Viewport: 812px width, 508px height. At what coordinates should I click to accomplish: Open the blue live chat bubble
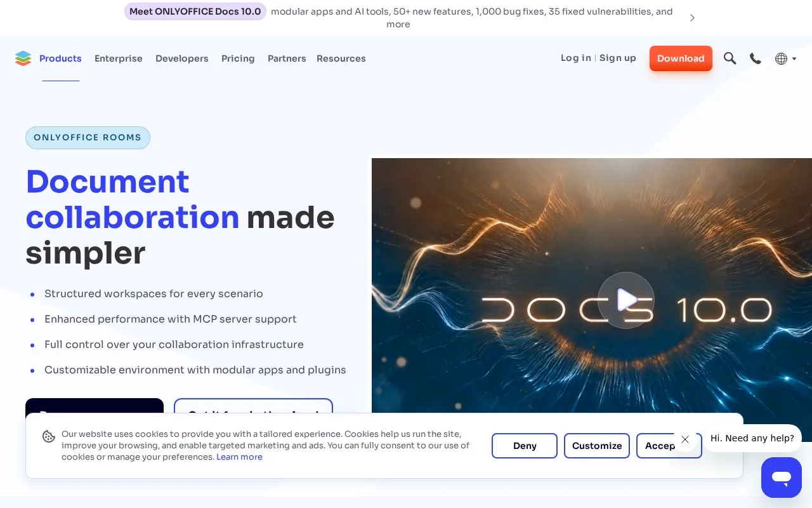(x=782, y=478)
